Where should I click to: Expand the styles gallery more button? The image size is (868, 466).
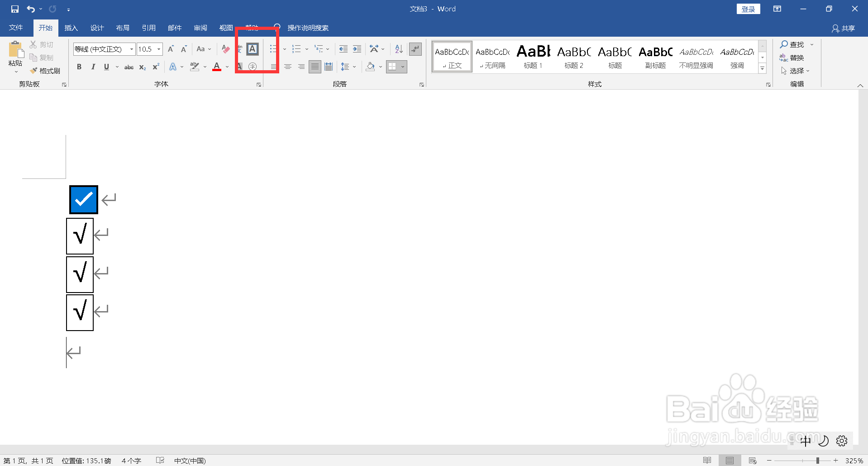coord(763,68)
